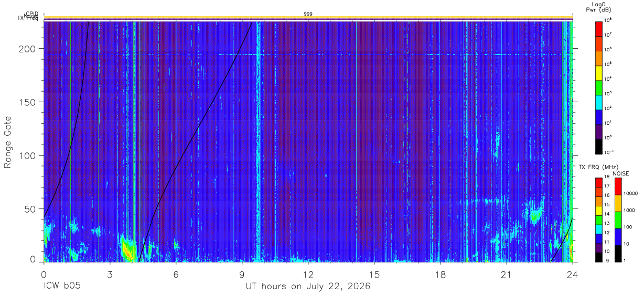Click the 'Range Gate' y-axis label
The width and height of the screenshot is (644, 297).
[x=8, y=142]
